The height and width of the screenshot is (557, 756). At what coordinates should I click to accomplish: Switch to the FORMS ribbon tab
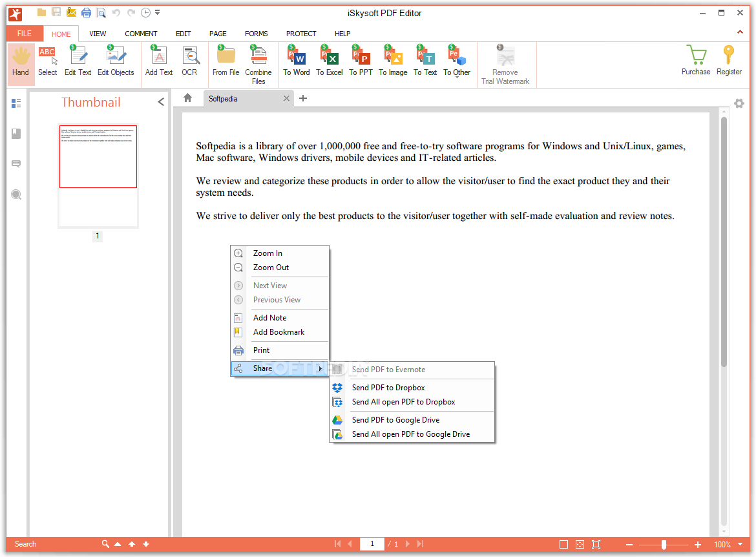[256, 34]
